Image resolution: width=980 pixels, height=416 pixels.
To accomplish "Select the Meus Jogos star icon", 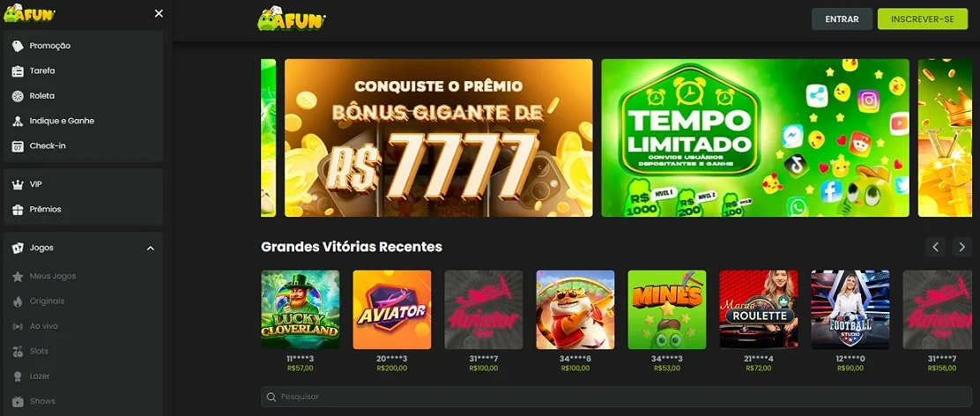I will point(19,276).
